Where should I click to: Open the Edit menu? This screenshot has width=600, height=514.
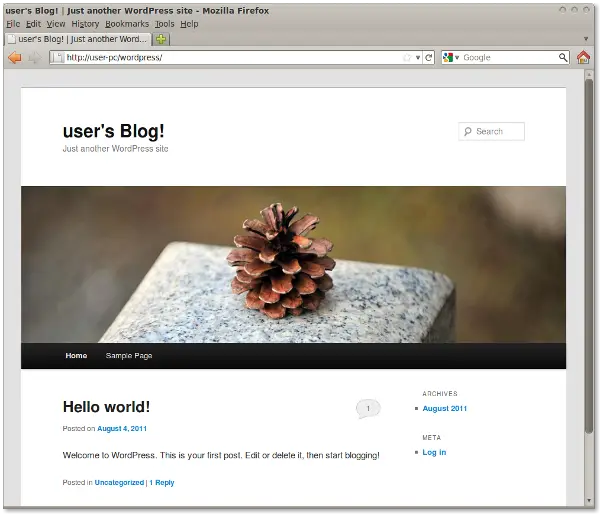pyautogui.click(x=33, y=24)
